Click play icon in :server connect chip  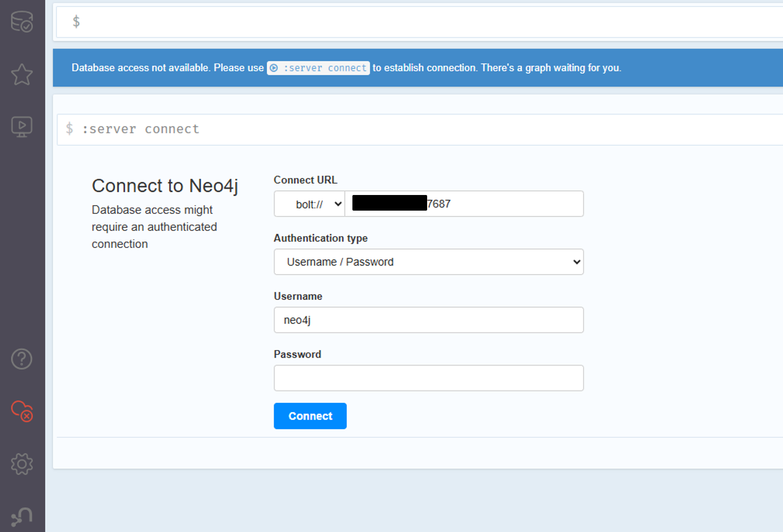[x=274, y=68]
